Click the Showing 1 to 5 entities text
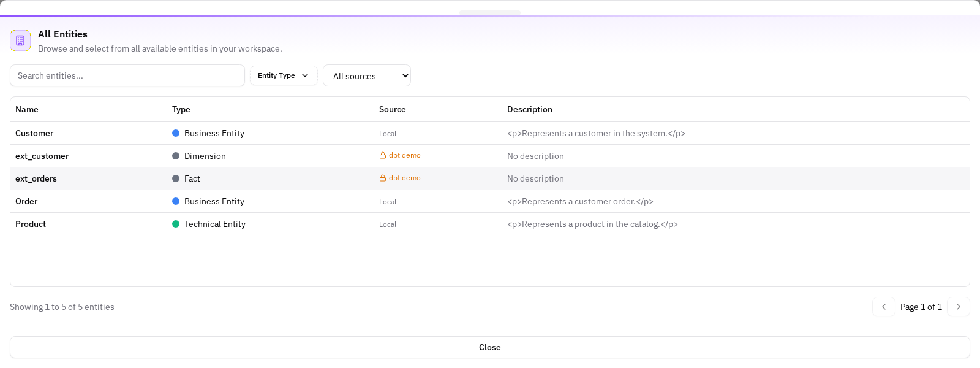The image size is (980, 368). [x=62, y=307]
